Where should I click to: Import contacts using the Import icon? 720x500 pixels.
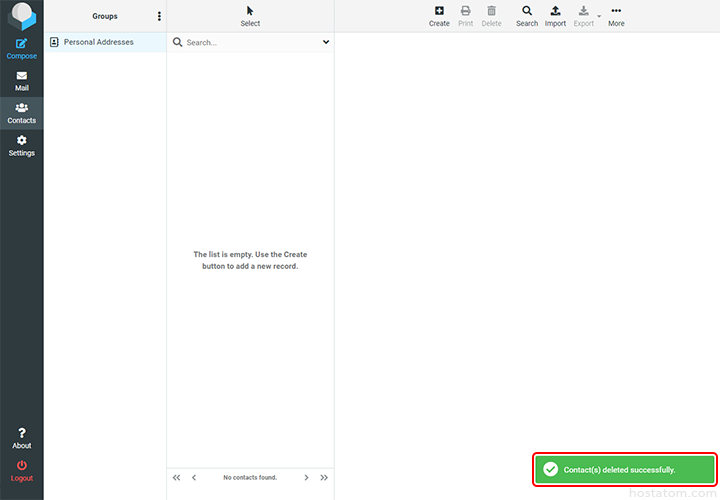(x=555, y=12)
